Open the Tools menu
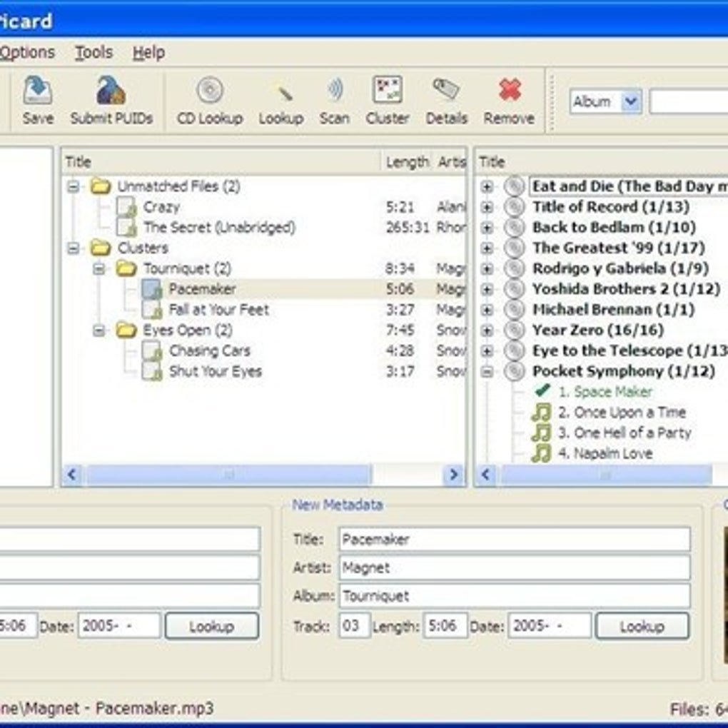The height and width of the screenshot is (728, 728). click(93, 53)
